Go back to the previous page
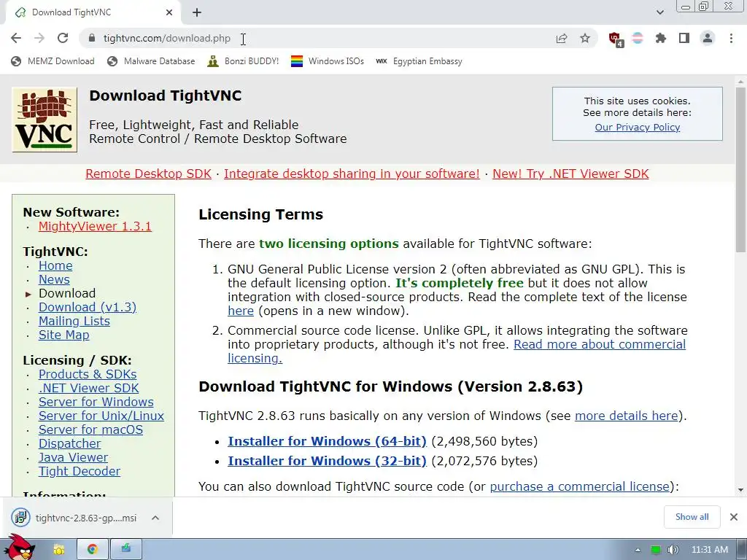Screen dimensions: 747x560 point(16,38)
